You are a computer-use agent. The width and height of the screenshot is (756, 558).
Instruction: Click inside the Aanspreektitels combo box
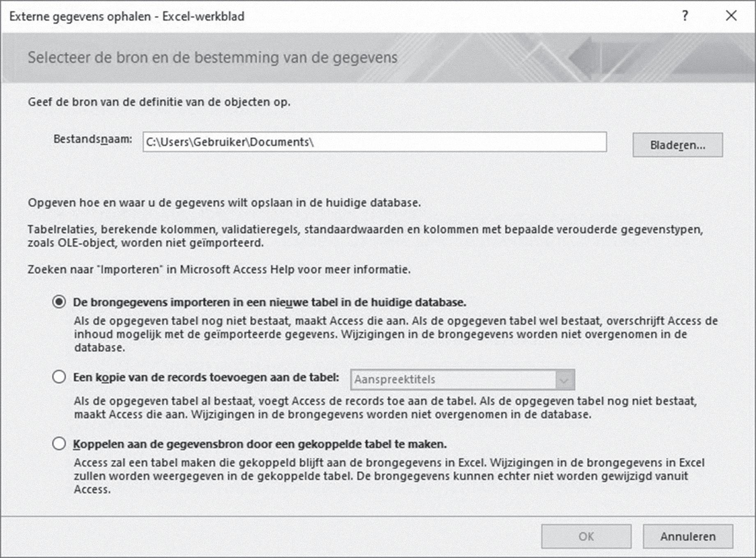pyautogui.click(x=453, y=380)
